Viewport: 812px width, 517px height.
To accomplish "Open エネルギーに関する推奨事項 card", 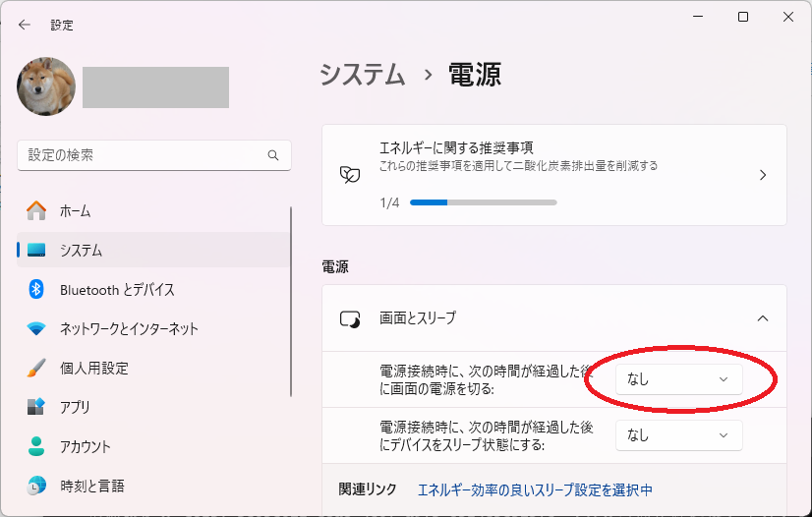I will (x=554, y=175).
